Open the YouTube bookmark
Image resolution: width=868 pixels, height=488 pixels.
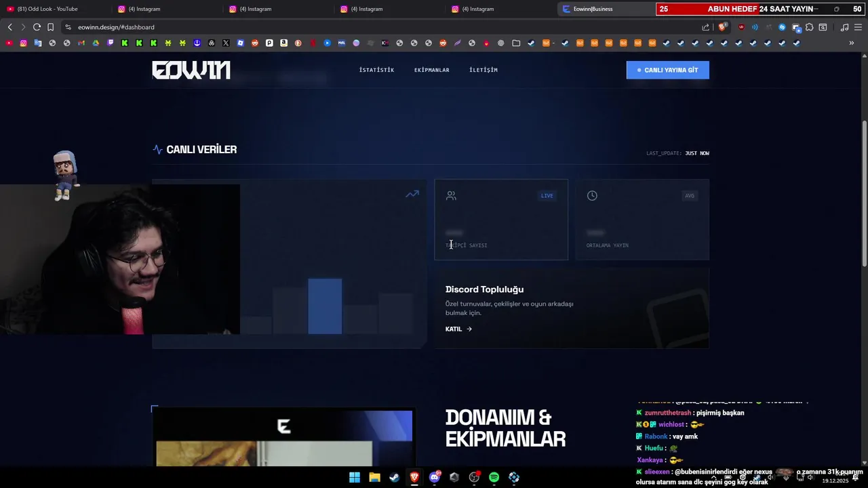(x=9, y=43)
